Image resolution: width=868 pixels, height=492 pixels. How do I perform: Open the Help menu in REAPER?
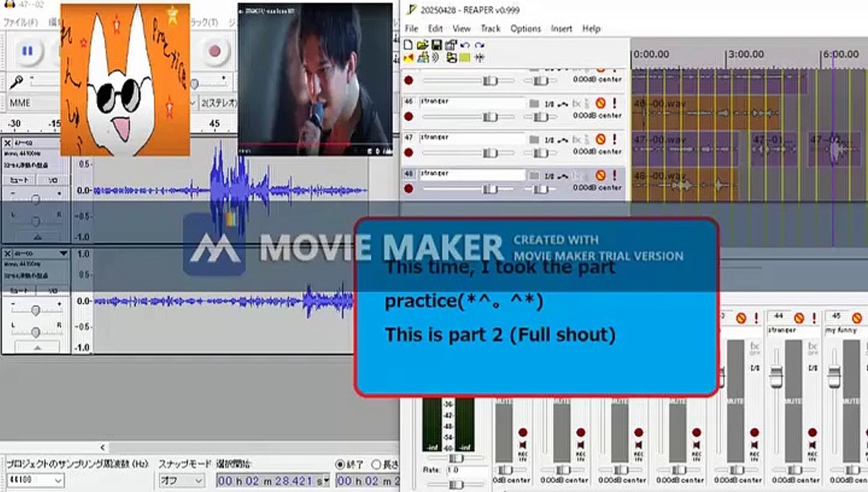click(x=591, y=29)
